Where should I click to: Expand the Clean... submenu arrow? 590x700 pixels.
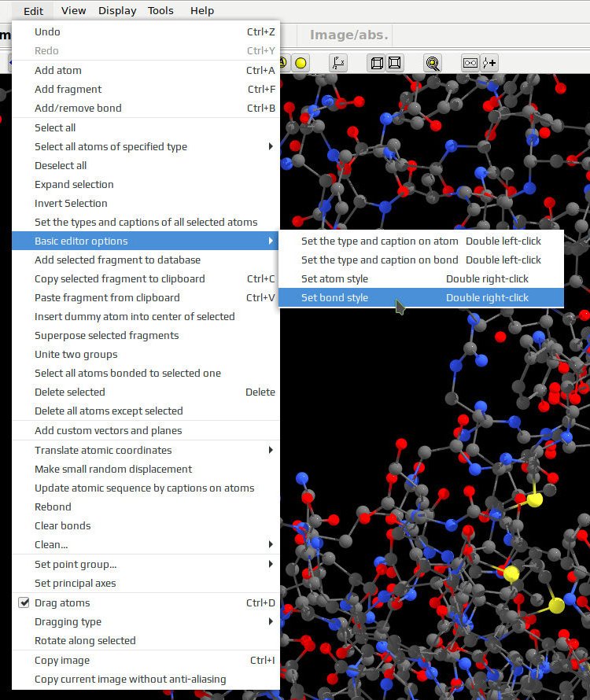pyautogui.click(x=271, y=544)
